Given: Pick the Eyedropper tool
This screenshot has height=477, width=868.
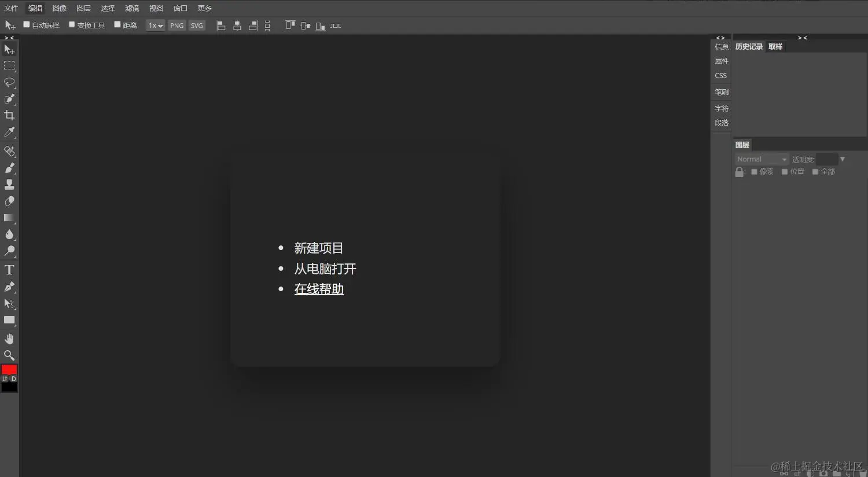Looking at the screenshot, I should pyautogui.click(x=9, y=132).
